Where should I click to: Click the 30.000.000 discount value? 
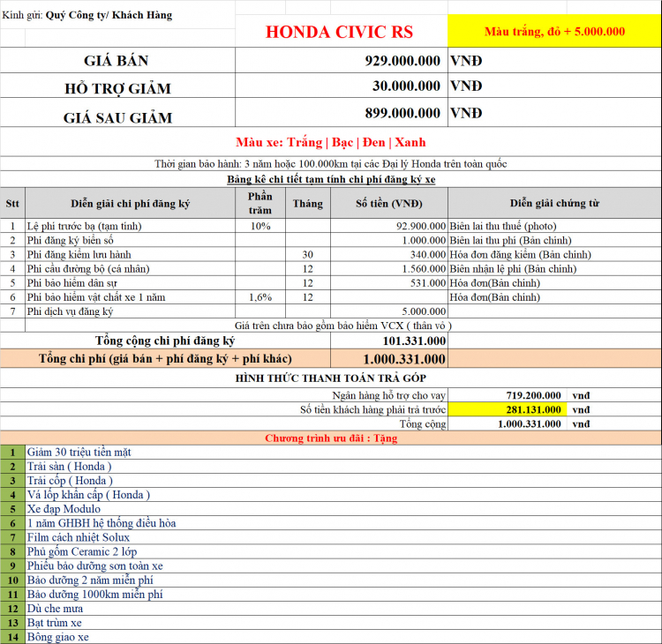(406, 86)
